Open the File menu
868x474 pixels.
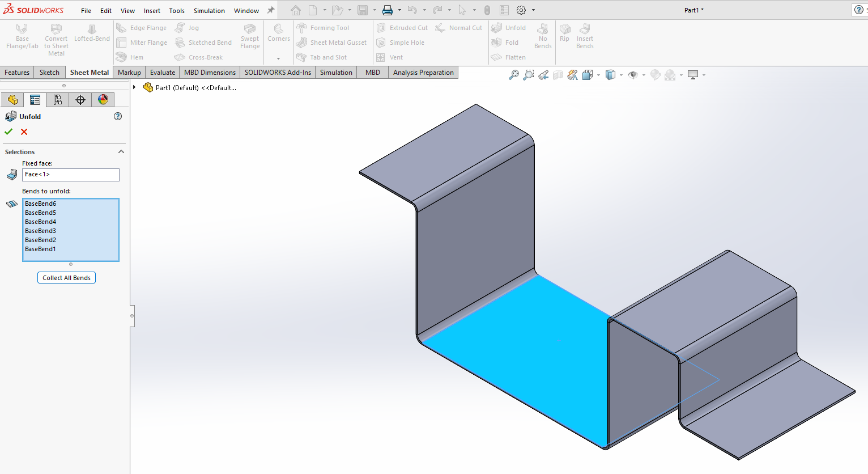86,11
